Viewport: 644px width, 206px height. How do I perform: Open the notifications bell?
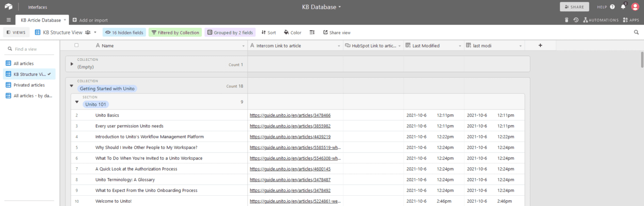click(x=623, y=7)
